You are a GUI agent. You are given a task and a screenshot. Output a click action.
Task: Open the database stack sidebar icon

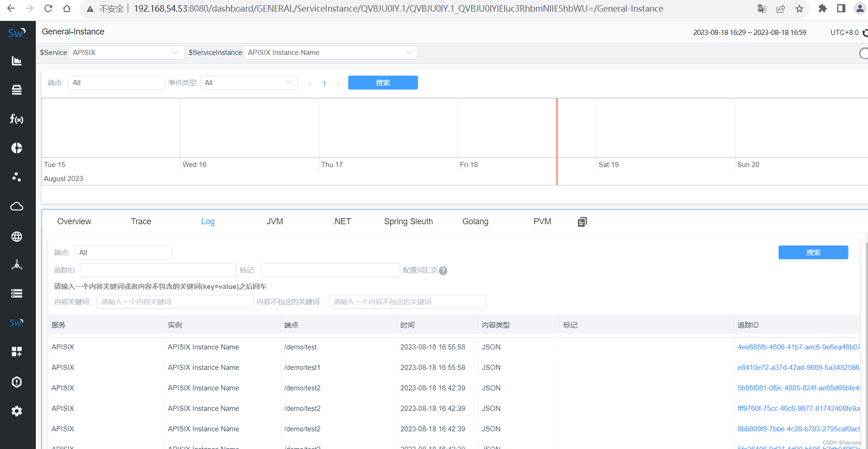coord(17,90)
